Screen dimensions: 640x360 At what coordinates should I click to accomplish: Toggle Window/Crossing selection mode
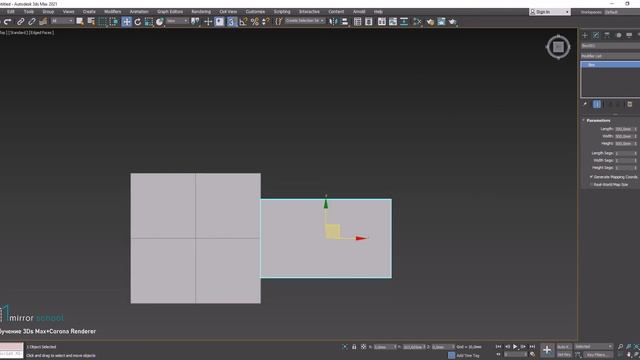[114, 22]
